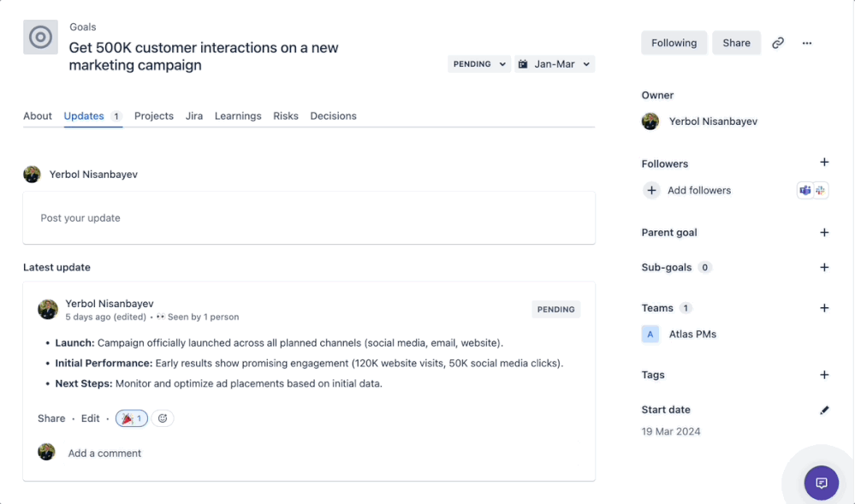Viewport: 855px width, 504px height.
Task: Open the Decisions tab
Action: [333, 116]
